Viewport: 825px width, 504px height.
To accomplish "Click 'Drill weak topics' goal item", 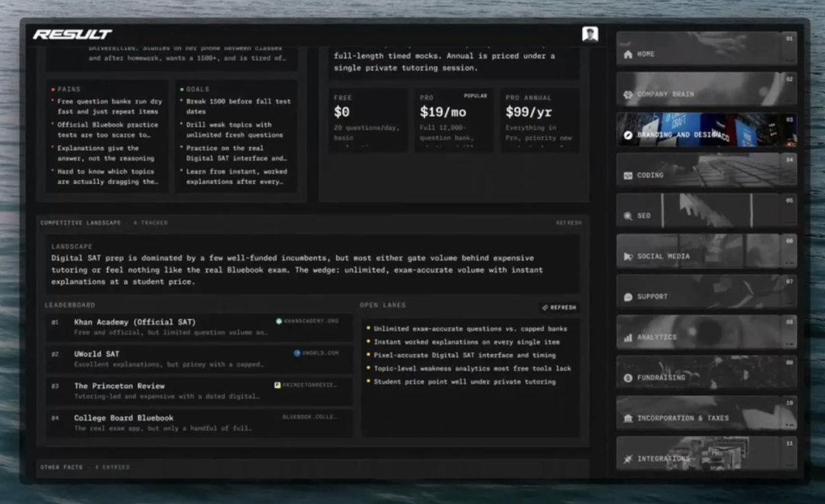I will tap(231, 130).
